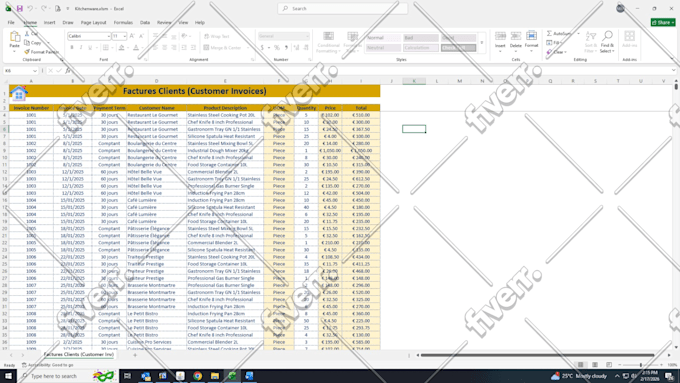Apply the Neutral cell style
Image resolution: width=680 pixels, height=383 pixels.
tap(383, 48)
